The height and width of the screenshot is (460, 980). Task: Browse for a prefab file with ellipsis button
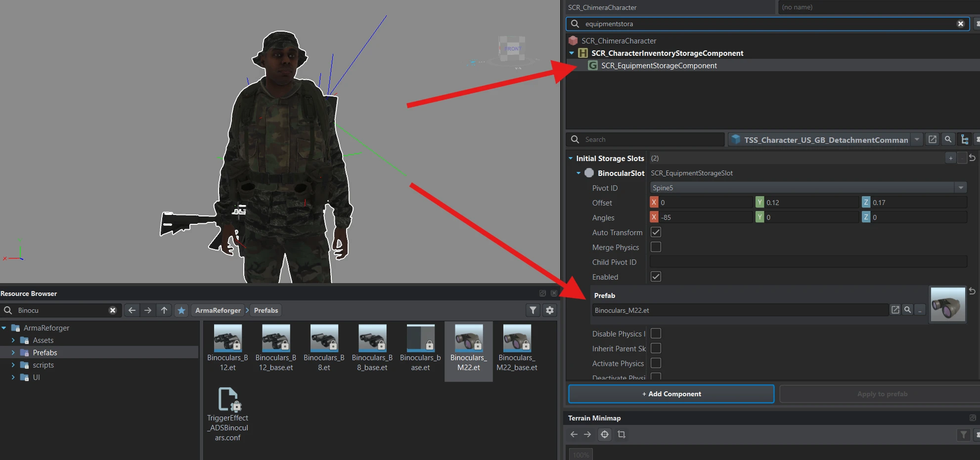[x=920, y=310]
